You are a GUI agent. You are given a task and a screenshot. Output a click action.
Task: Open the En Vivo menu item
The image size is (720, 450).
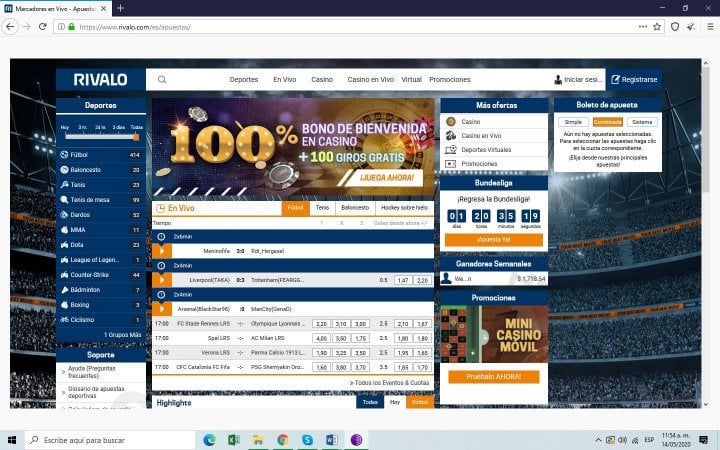tap(285, 79)
